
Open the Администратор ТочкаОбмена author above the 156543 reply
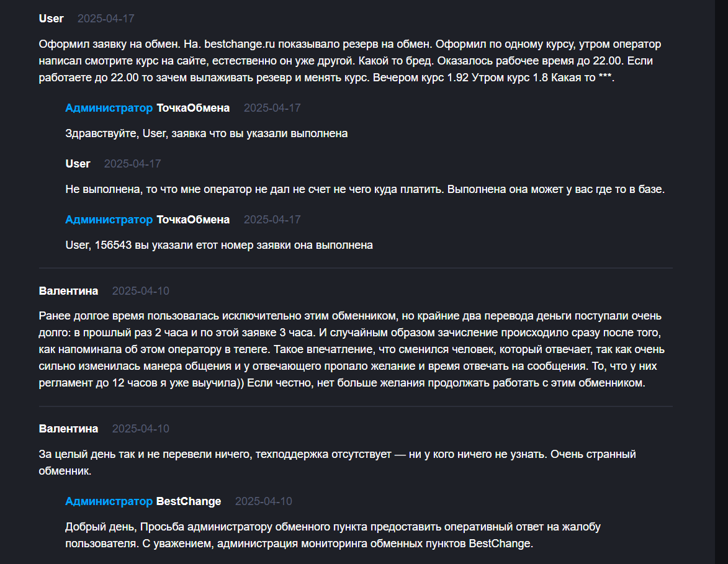(x=147, y=220)
